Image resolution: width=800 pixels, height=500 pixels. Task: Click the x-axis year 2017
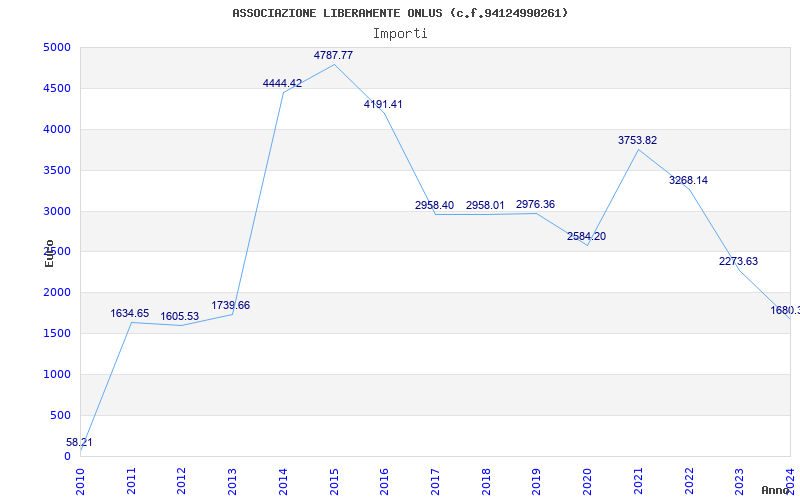tap(435, 481)
